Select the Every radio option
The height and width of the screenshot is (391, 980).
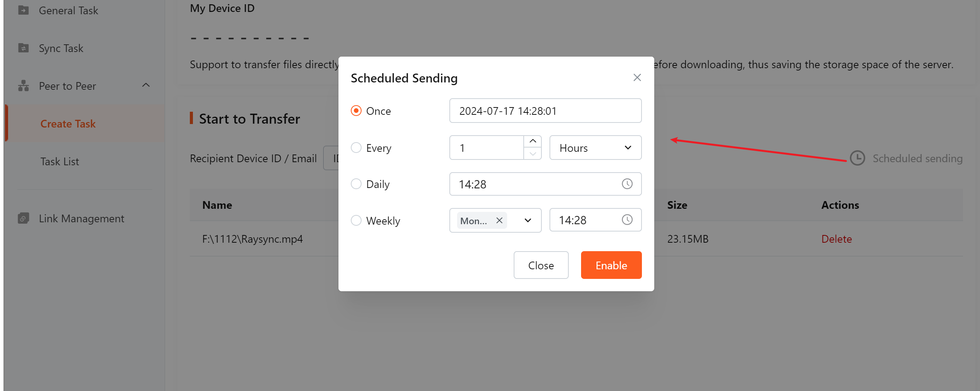356,148
